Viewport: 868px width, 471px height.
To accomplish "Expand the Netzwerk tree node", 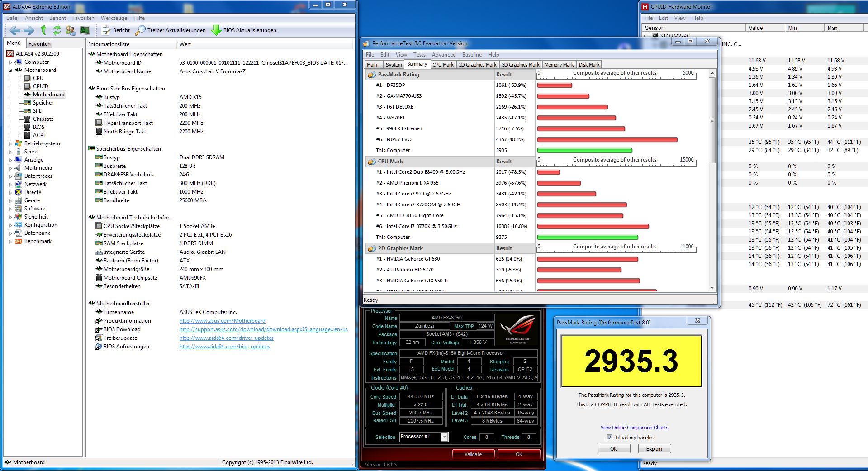I will 10,185.
